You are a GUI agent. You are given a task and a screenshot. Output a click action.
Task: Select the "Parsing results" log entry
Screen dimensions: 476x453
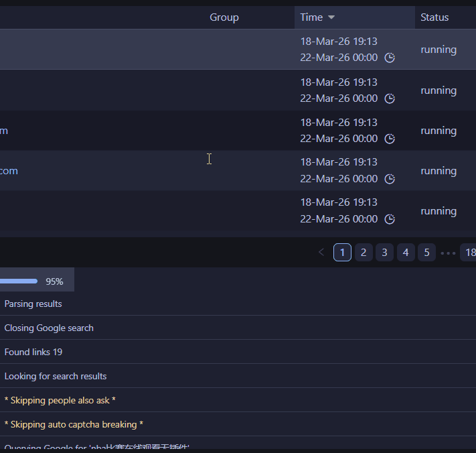tap(33, 304)
